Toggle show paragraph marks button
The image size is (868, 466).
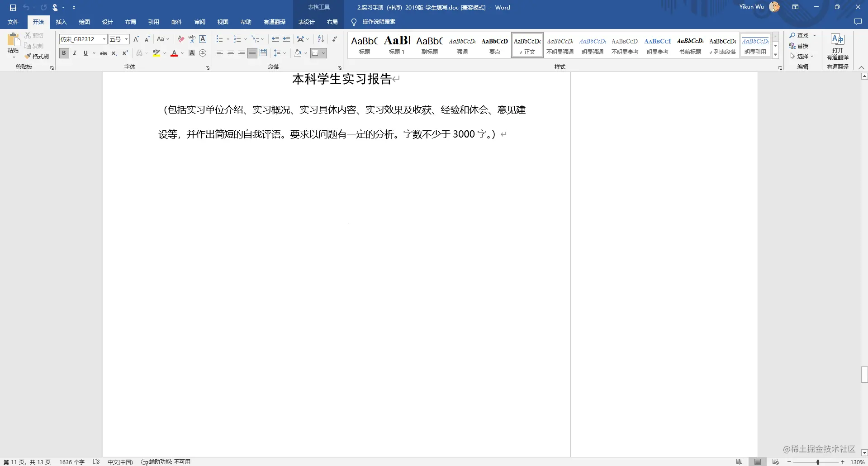335,39
